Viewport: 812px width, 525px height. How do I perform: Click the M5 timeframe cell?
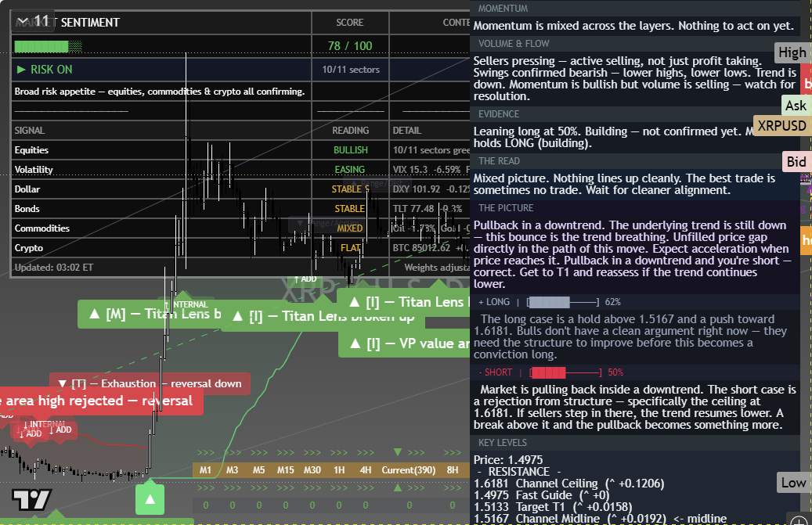point(259,470)
